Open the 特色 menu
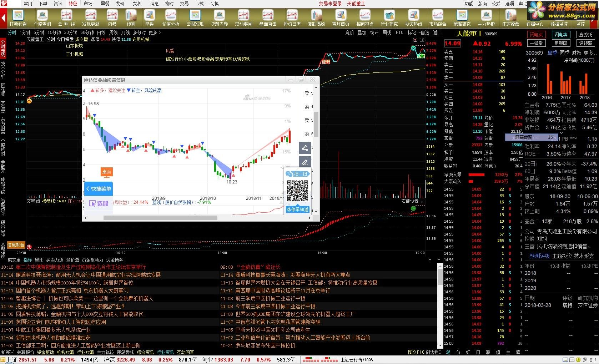The height and width of the screenshot is (364, 599). tap(73, 4)
